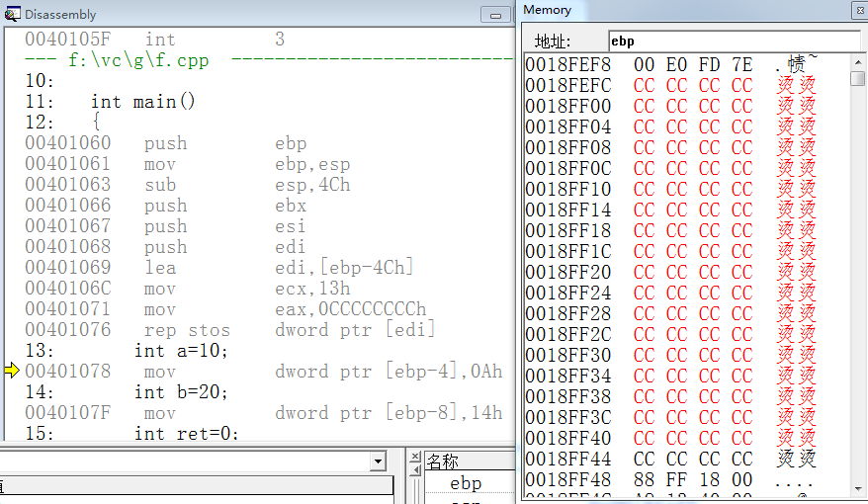Click the 地址 label in Memory window

pos(553,42)
